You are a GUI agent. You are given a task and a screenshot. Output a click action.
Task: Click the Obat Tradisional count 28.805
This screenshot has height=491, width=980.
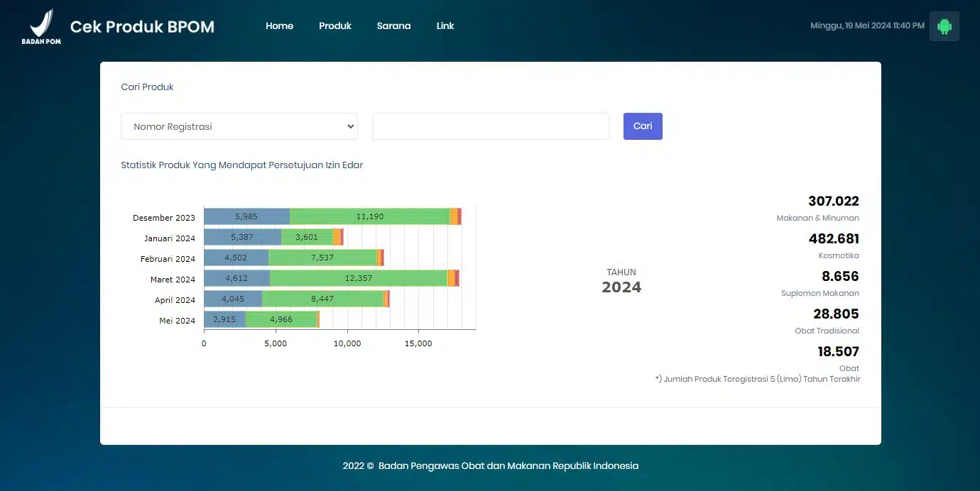(x=836, y=314)
